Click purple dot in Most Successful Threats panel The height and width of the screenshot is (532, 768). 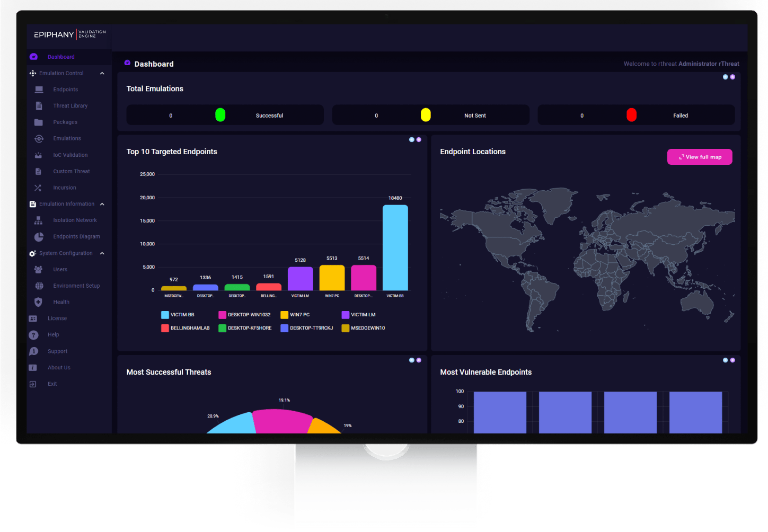click(x=419, y=360)
